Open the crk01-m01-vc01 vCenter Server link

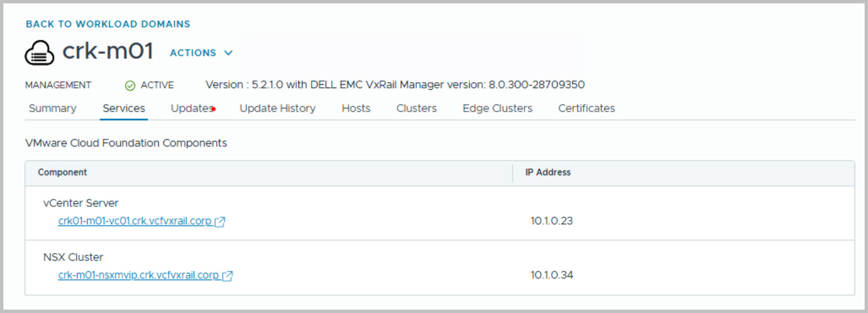[135, 221]
